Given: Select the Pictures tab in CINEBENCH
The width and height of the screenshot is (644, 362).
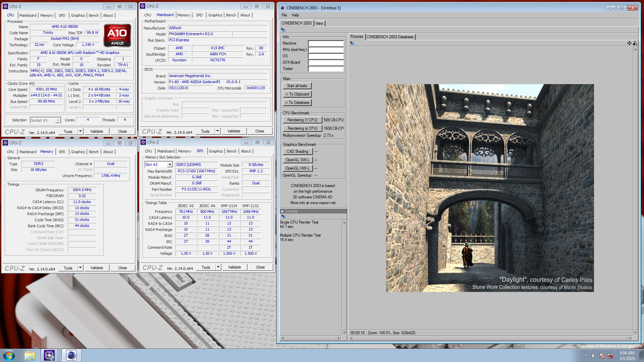Looking at the screenshot, I should (357, 37).
